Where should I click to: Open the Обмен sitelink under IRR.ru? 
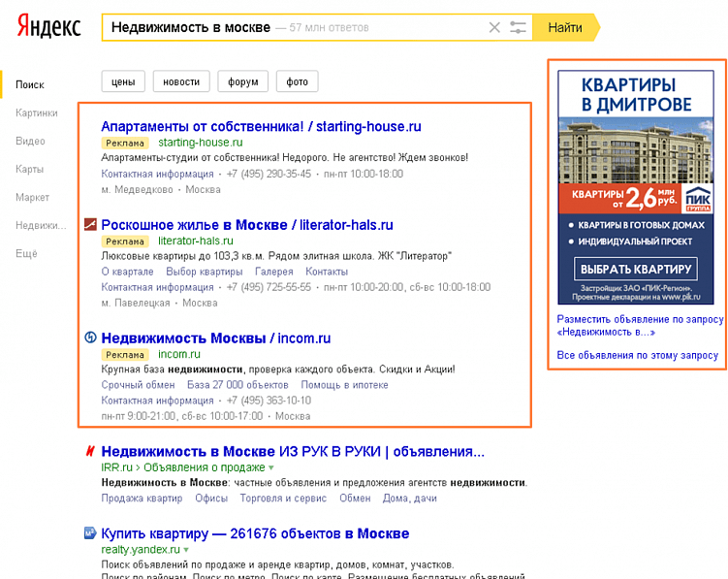tap(355, 499)
